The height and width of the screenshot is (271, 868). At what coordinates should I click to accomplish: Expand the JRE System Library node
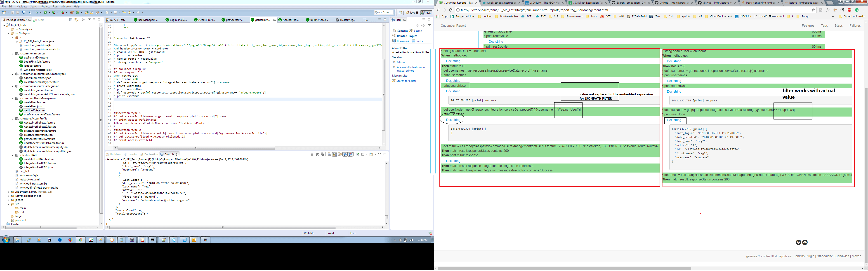click(x=8, y=192)
